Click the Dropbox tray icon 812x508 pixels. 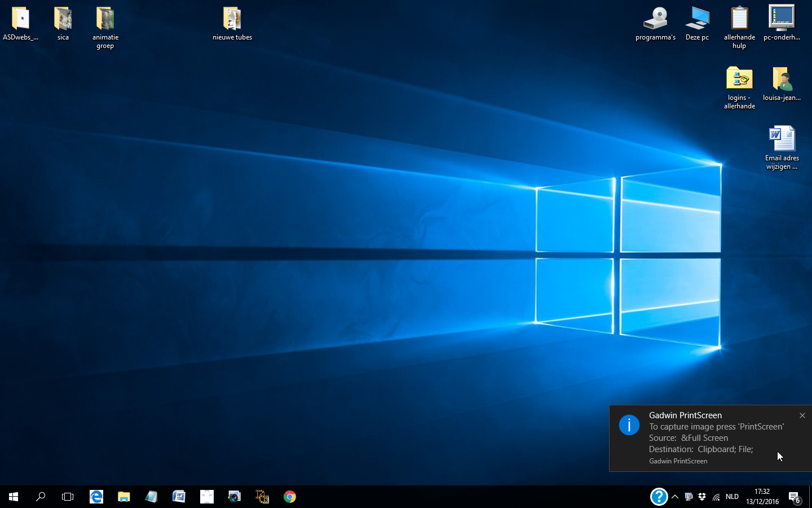point(702,497)
